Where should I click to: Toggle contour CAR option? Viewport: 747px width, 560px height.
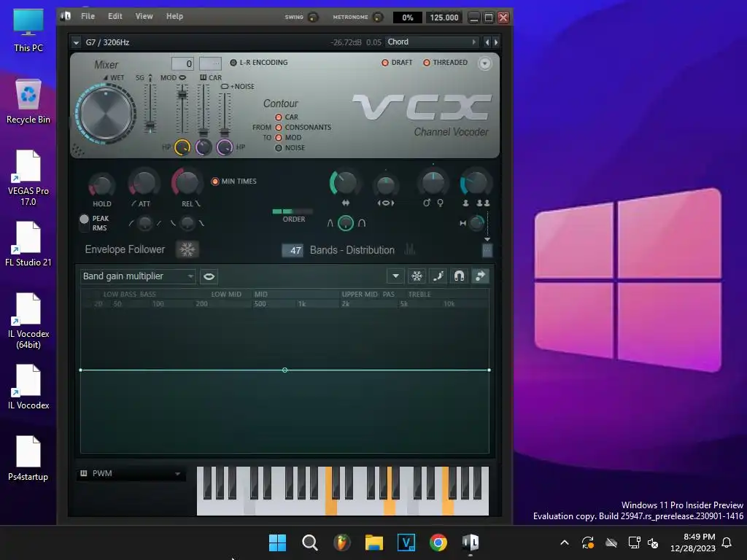[x=286, y=117]
